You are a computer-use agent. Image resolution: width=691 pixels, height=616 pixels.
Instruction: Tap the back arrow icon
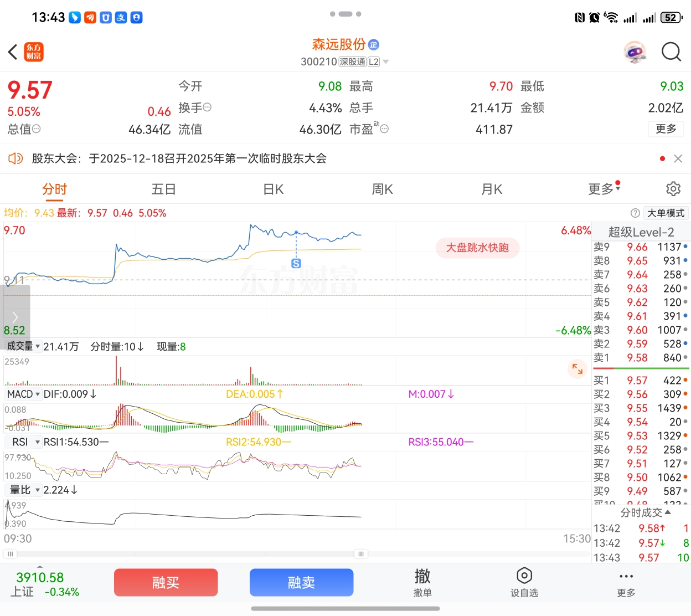[x=13, y=52]
